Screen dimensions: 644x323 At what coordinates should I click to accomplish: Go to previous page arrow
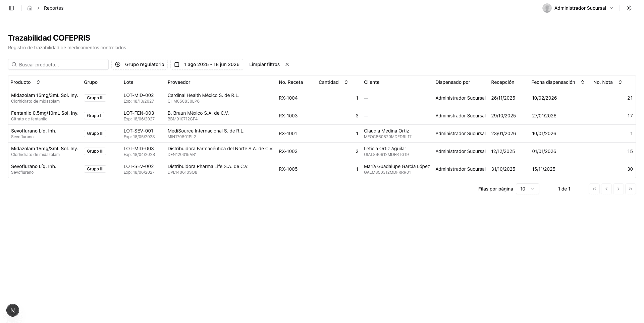(x=606, y=189)
